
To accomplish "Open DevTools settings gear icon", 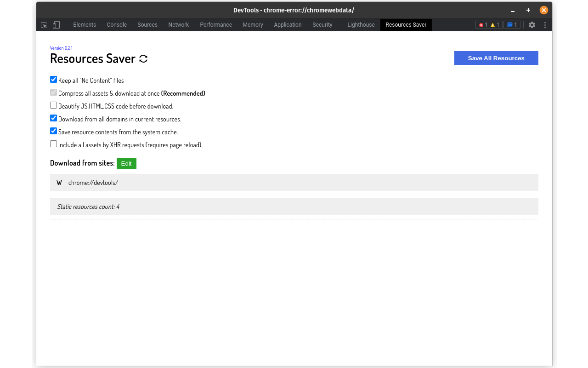I will point(532,25).
